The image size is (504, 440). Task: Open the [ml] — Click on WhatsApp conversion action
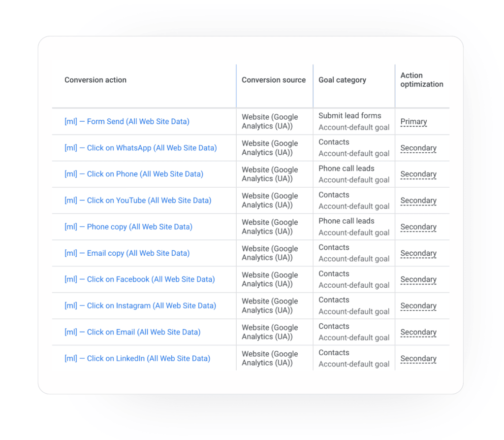pos(139,148)
